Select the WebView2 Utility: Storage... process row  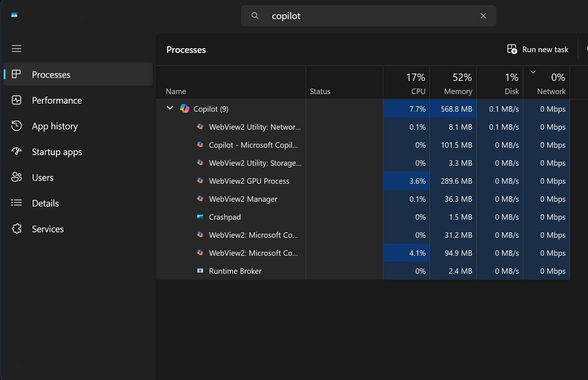point(363,163)
